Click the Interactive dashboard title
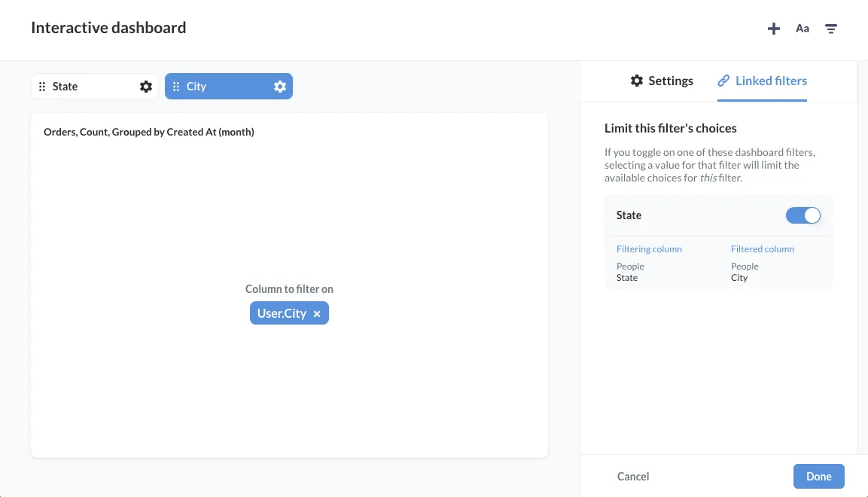The height and width of the screenshot is (497, 868). [108, 28]
